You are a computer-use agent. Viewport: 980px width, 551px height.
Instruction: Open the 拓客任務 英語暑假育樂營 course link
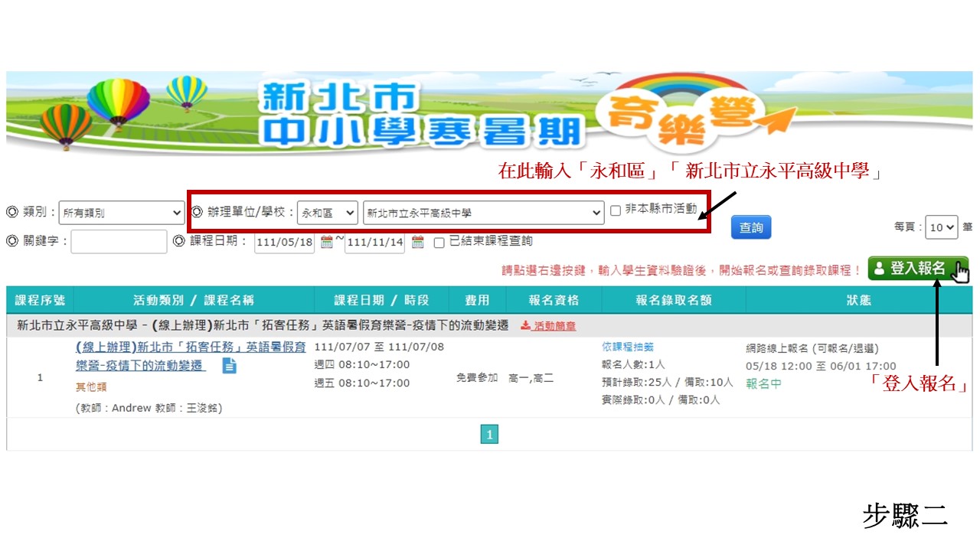click(142, 356)
